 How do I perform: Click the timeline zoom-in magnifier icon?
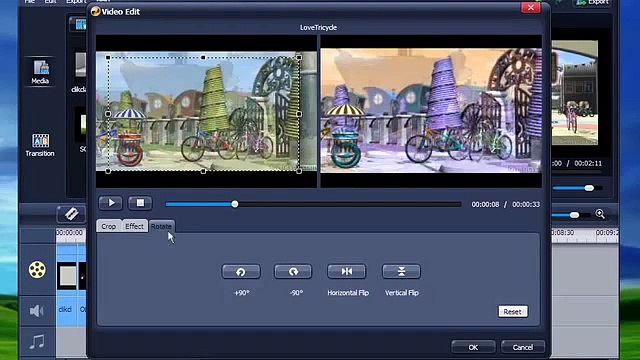point(600,214)
